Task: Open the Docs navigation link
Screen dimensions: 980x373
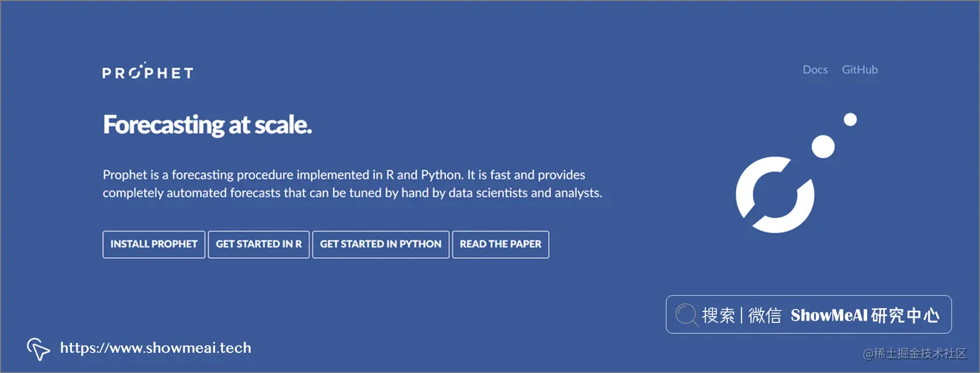Action: [x=815, y=70]
